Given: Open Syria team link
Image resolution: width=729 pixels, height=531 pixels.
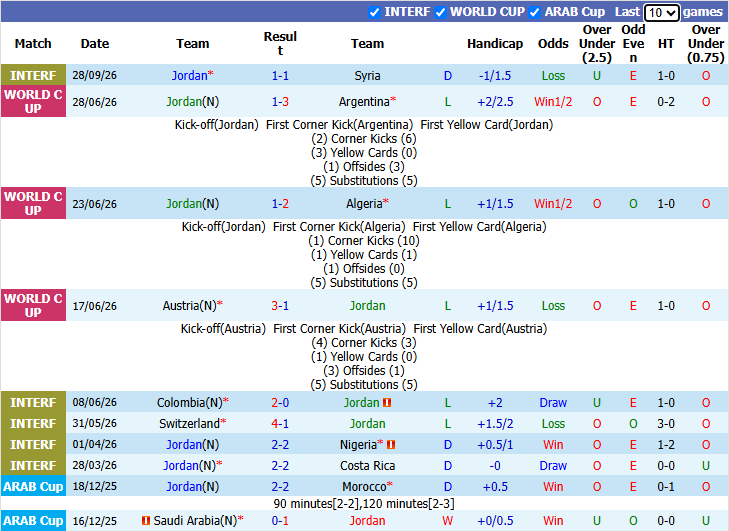Looking at the screenshot, I should [x=367, y=75].
